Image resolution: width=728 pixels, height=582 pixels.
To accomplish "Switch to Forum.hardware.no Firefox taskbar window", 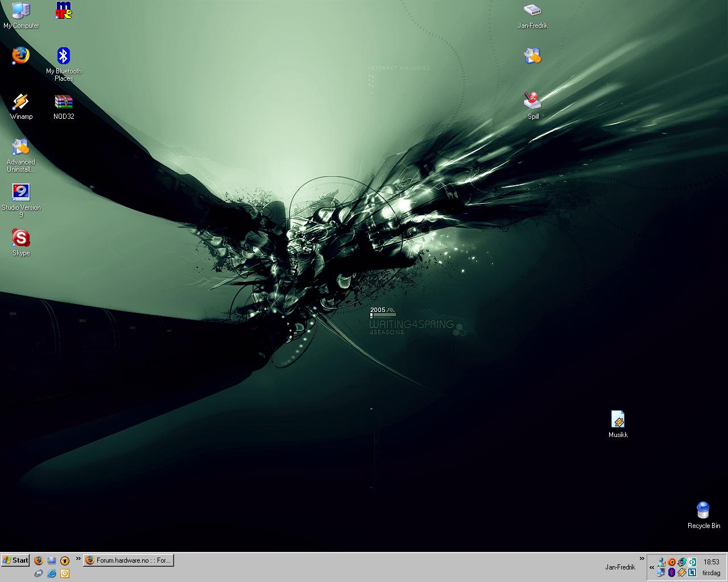I will coord(129,560).
